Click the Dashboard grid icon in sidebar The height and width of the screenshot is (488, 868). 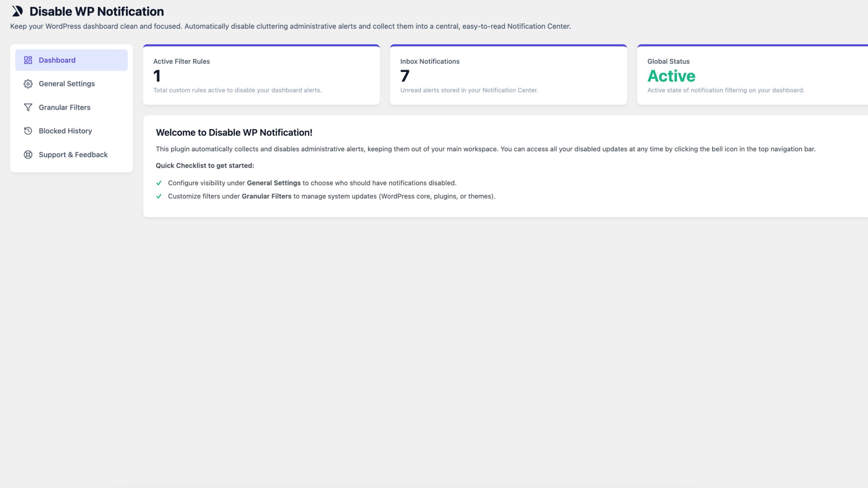pyautogui.click(x=28, y=60)
